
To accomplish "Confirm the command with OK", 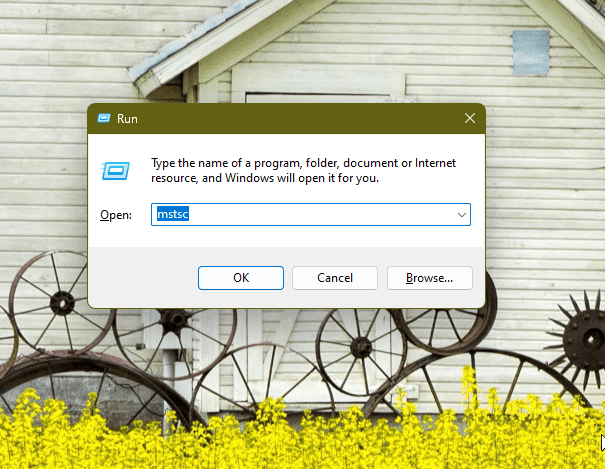I will (x=241, y=278).
